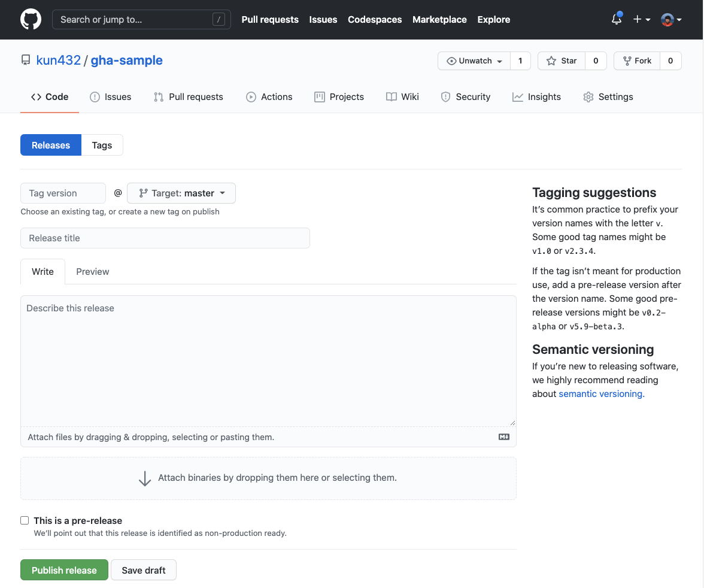
Task: Focus the Describe this release textarea
Action: point(268,360)
